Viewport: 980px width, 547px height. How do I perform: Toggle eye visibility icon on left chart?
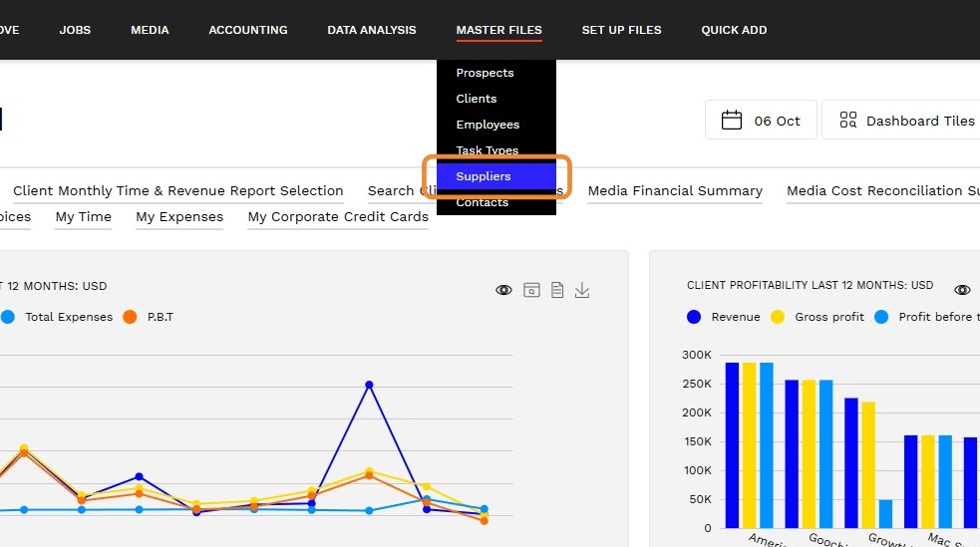point(503,290)
